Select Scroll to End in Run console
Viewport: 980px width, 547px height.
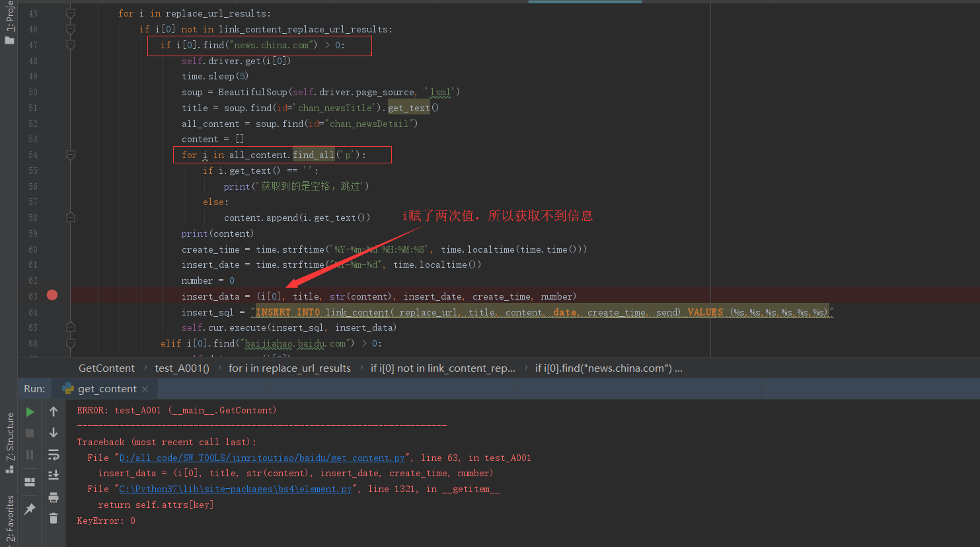pos(54,476)
